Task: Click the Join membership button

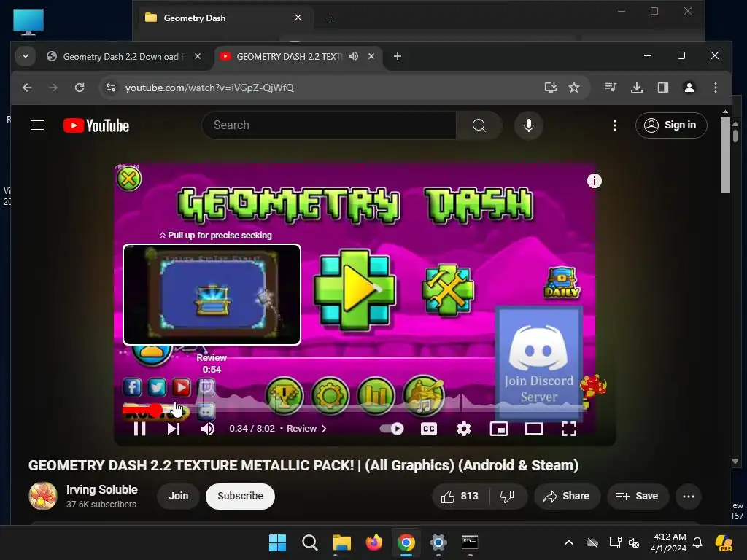Action: click(178, 496)
